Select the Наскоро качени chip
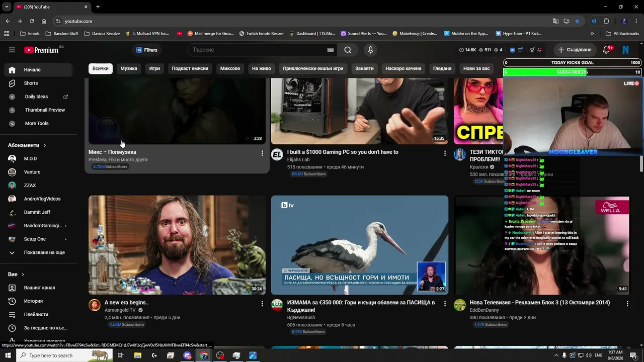 404,68
